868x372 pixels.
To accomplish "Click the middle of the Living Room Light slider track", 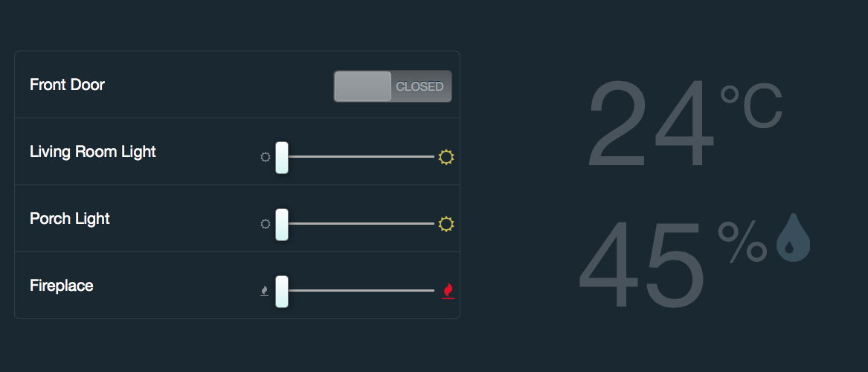I will click(x=359, y=157).
